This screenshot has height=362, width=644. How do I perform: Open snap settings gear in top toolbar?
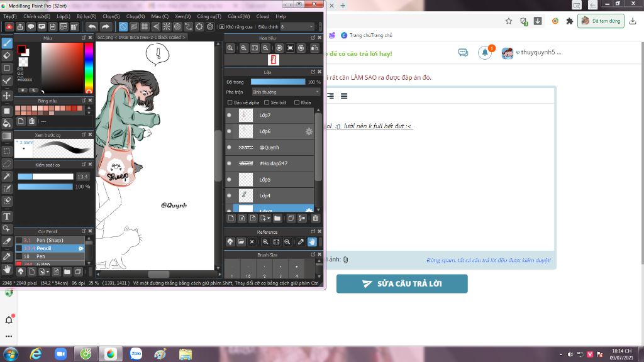pos(210,26)
